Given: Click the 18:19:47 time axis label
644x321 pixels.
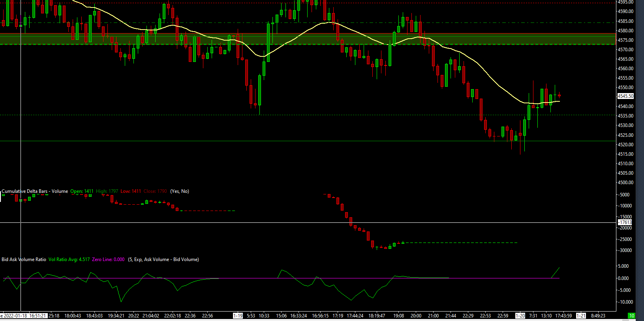Looking at the screenshot, I should click(x=377, y=316).
